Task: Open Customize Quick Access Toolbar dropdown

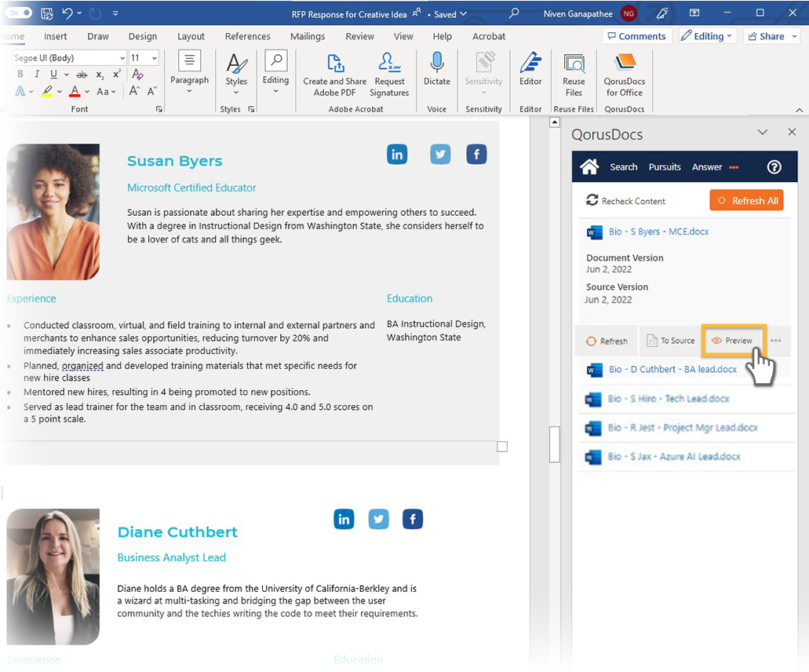Action: [115, 13]
